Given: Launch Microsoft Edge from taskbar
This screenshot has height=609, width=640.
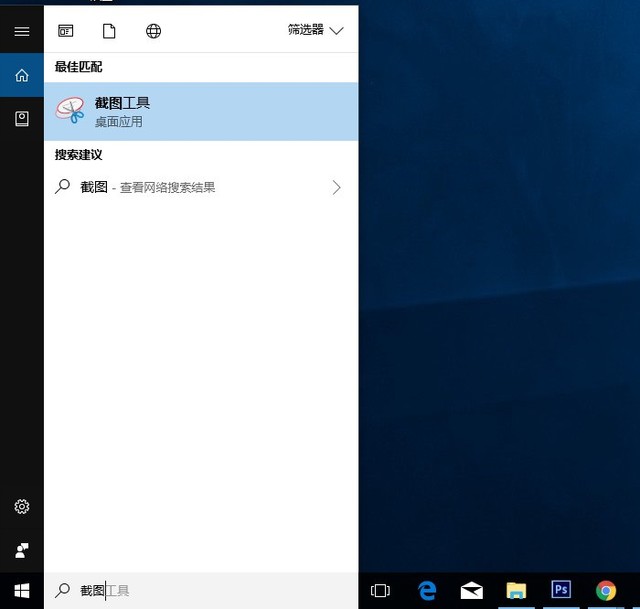Looking at the screenshot, I should pyautogui.click(x=427, y=590).
